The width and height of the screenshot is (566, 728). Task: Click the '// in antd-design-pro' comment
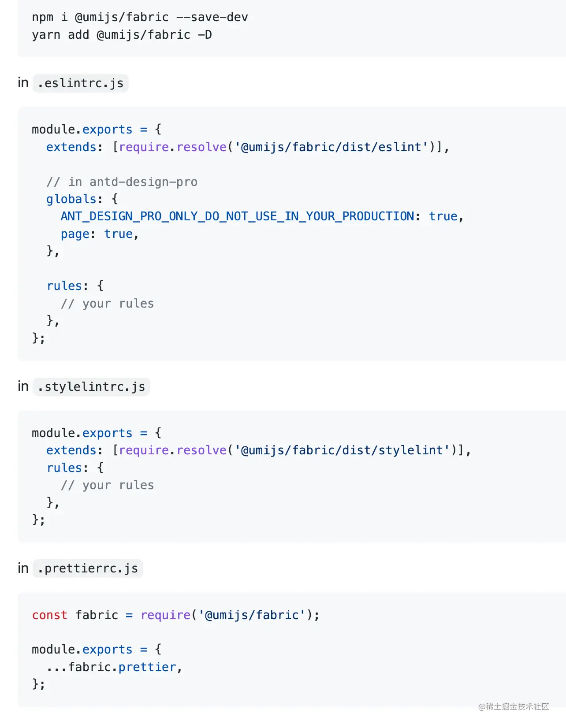[122, 182]
